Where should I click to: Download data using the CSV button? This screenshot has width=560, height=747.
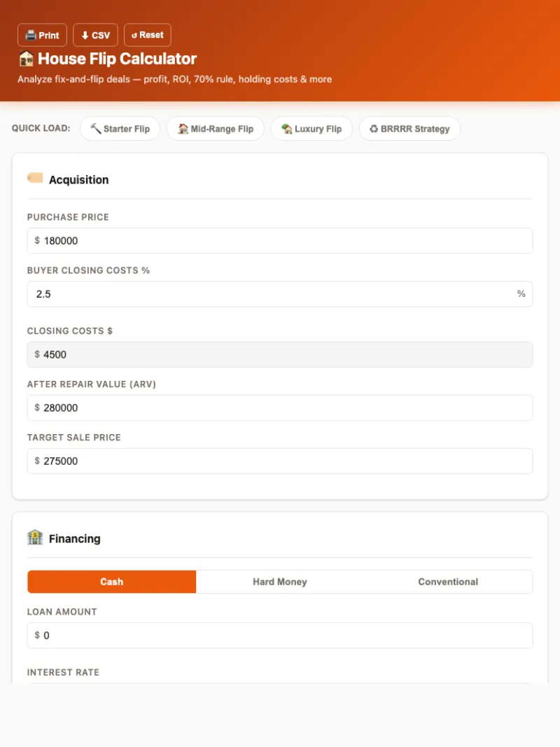[95, 35]
